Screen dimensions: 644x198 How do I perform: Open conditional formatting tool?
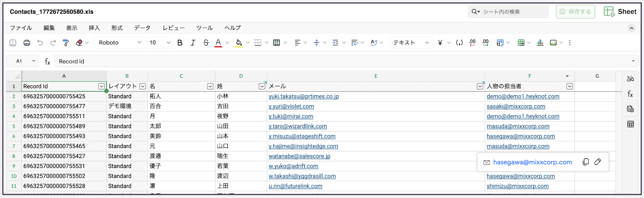point(500,43)
